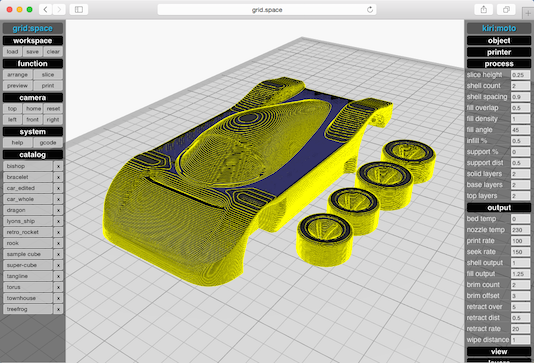The image size is (534, 363).
Task: Expand the object panel header
Action: [499, 41]
